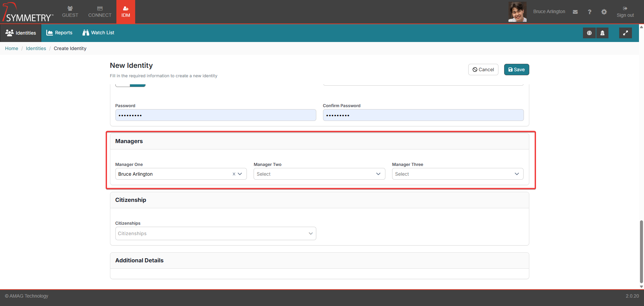The image size is (644, 306).
Task: Click the globe icon in teal bar
Action: 589,33
